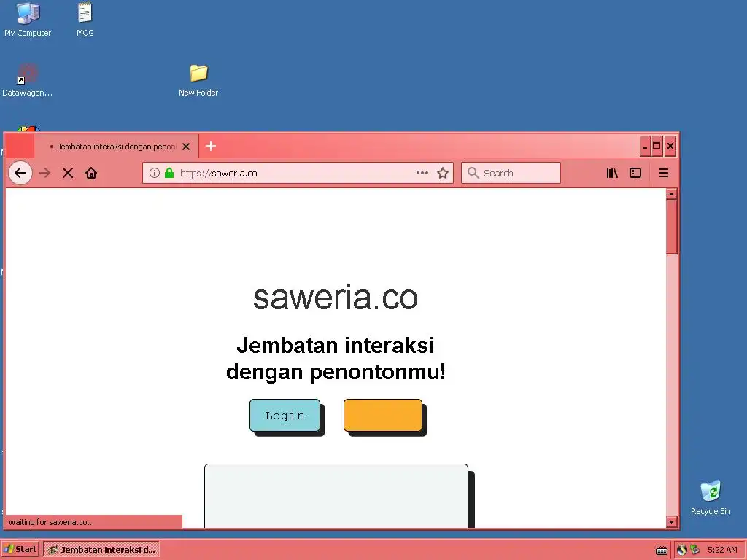Click the Jembatan interaksi taskbar button

(x=101, y=549)
